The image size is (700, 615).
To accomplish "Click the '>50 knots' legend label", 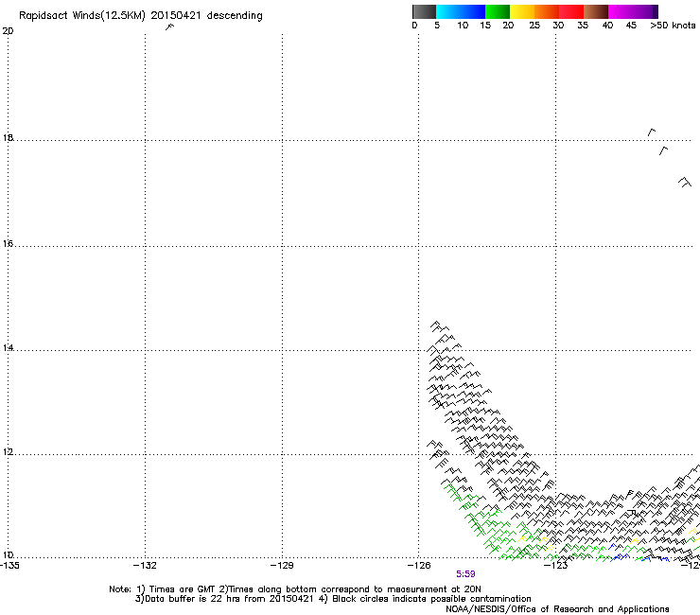I will pyautogui.click(x=673, y=25).
